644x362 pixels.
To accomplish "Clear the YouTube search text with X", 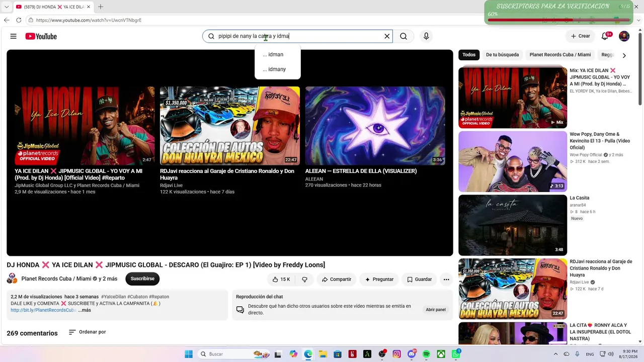I will click(387, 36).
